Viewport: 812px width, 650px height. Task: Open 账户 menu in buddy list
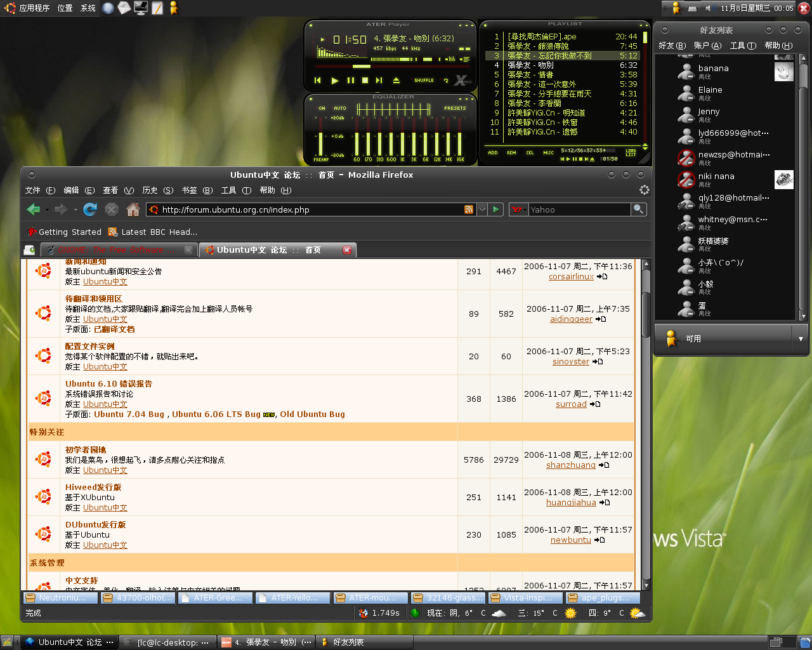click(708, 46)
